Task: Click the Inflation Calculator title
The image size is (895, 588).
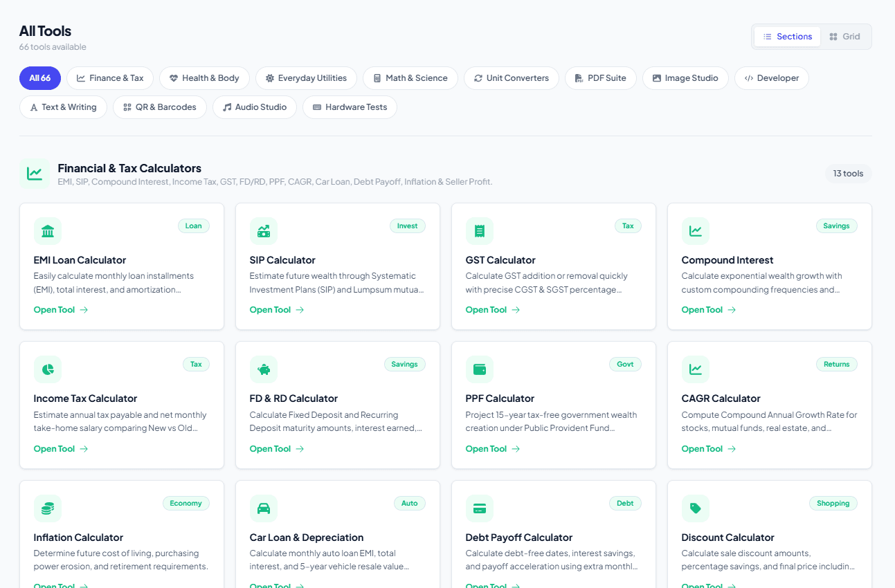Action: coord(78,538)
